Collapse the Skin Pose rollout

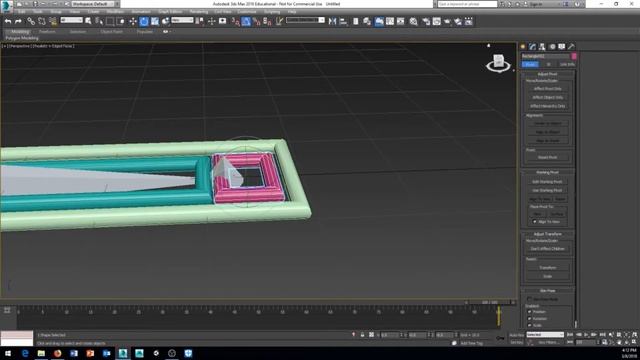pyautogui.click(x=547, y=291)
